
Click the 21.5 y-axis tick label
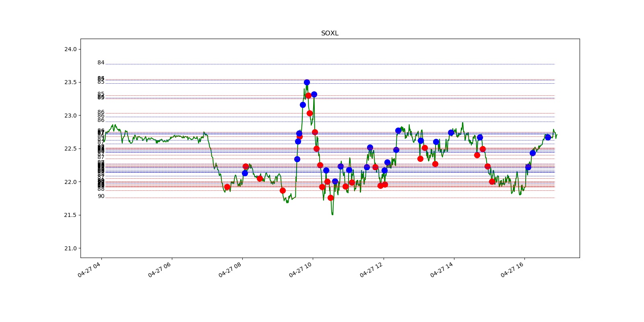(70, 215)
